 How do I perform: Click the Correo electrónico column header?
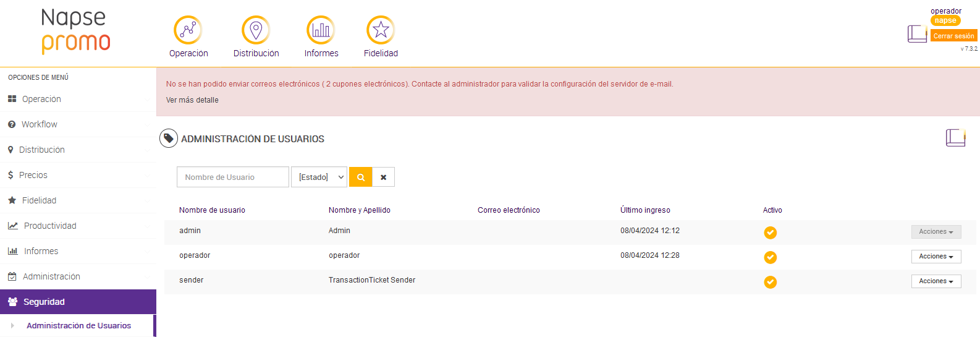[x=509, y=210]
